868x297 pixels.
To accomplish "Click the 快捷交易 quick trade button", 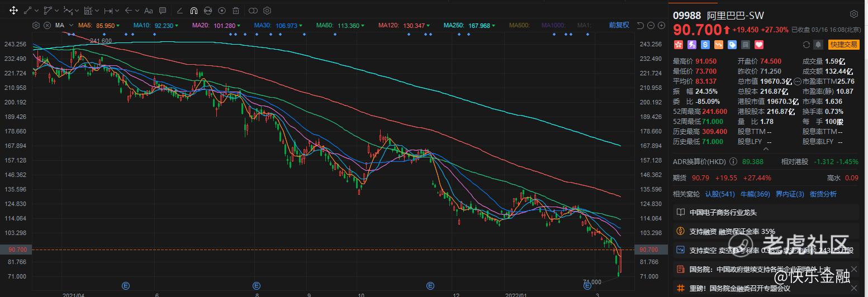I will click(x=844, y=45).
